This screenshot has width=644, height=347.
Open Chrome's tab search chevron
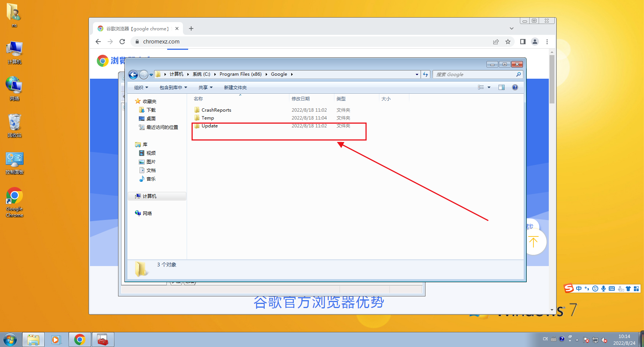pyautogui.click(x=512, y=28)
